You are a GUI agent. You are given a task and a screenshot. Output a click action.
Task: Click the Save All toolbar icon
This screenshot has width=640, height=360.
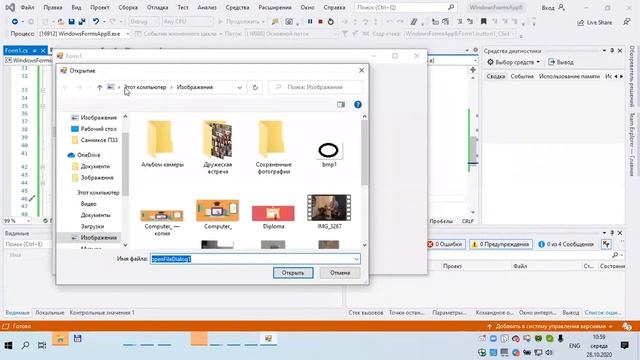(82, 21)
